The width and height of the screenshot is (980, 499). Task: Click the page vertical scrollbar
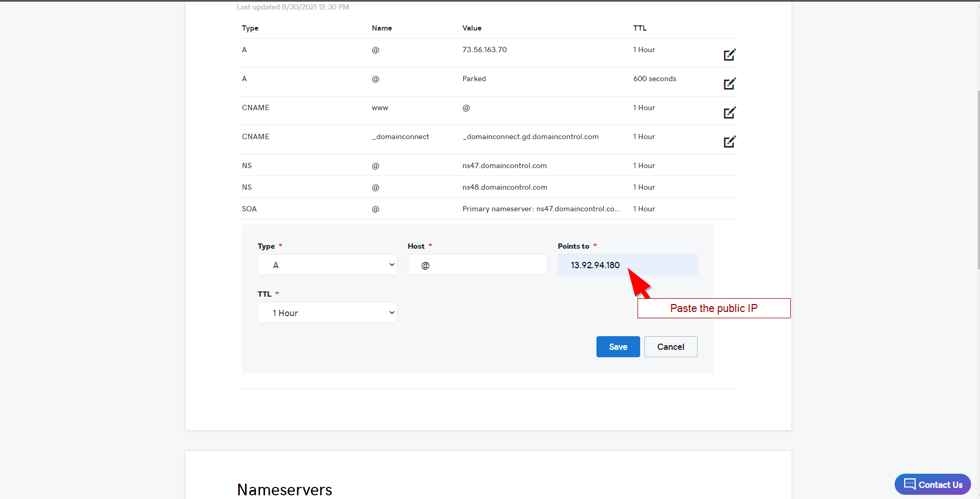tap(978, 179)
